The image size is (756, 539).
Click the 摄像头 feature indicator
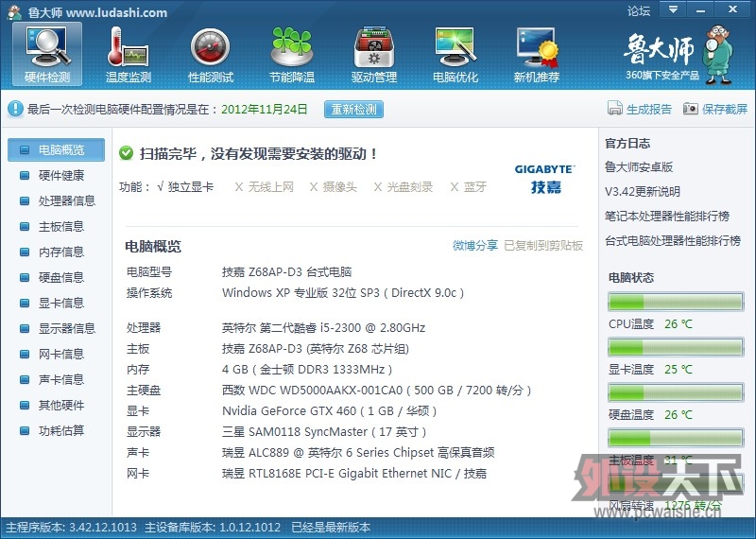334,186
